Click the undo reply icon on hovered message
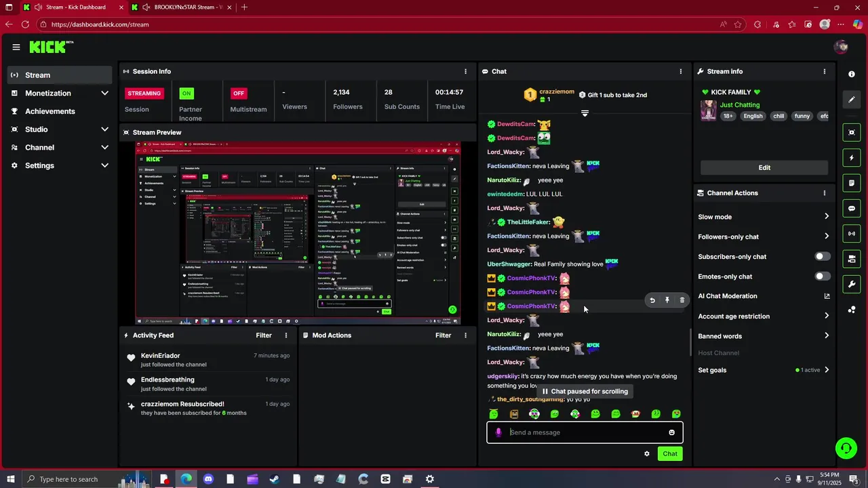Viewport: 868px width, 488px height. pos(652,300)
